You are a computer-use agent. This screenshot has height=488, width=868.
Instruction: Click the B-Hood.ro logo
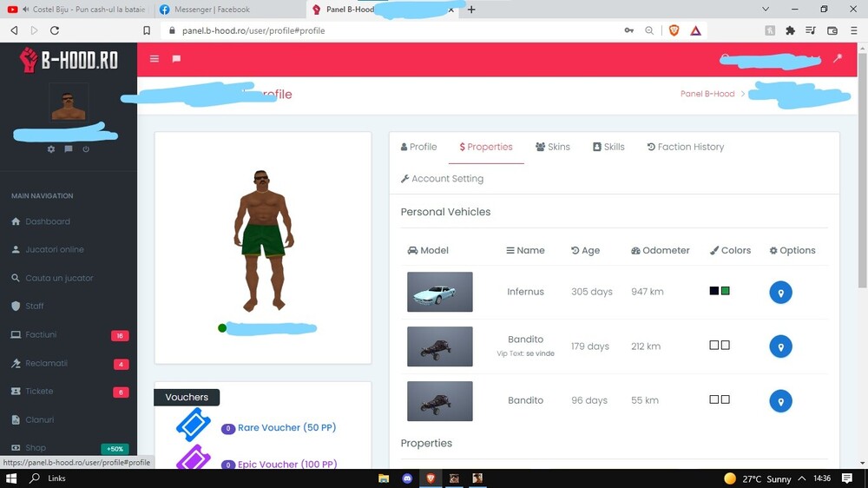click(x=69, y=60)
